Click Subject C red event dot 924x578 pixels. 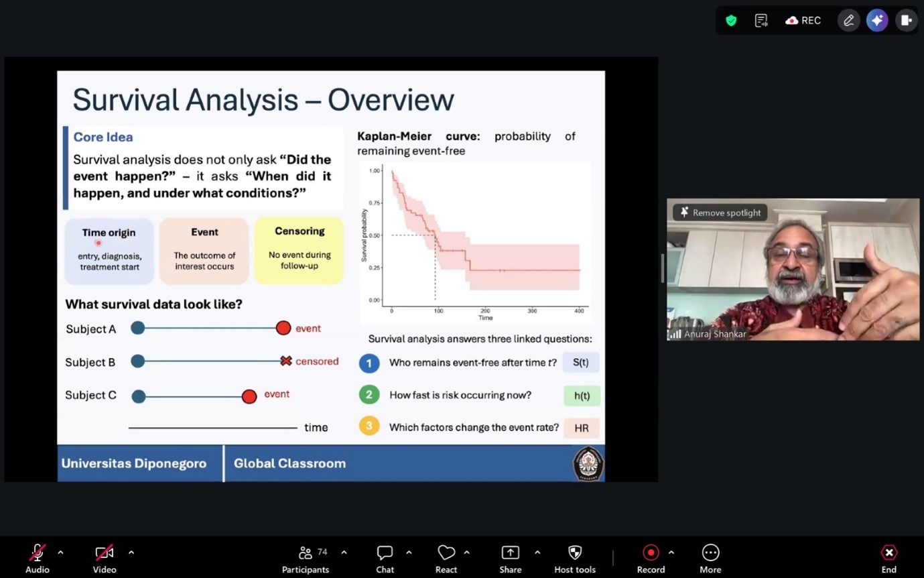tap(249, 396)
